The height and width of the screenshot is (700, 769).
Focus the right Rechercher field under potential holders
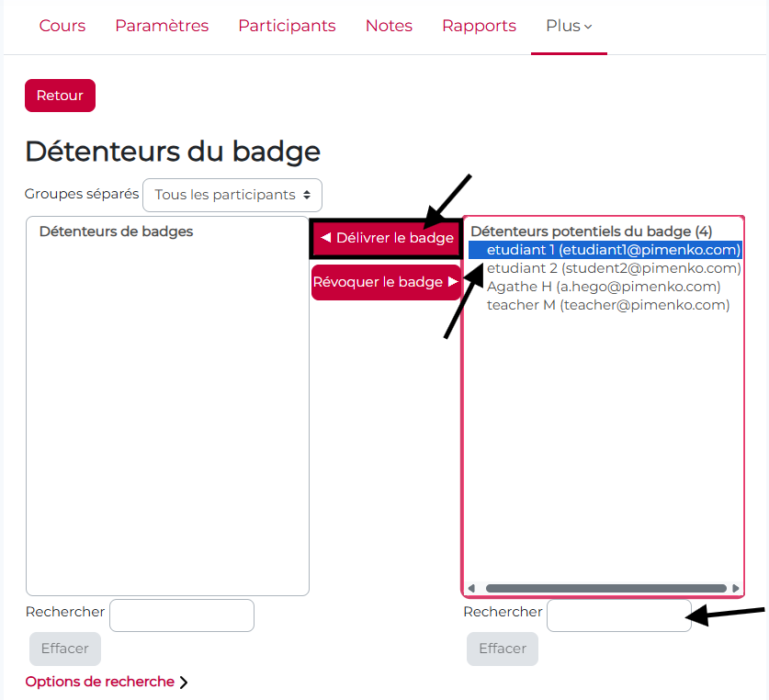coord(617,615)
